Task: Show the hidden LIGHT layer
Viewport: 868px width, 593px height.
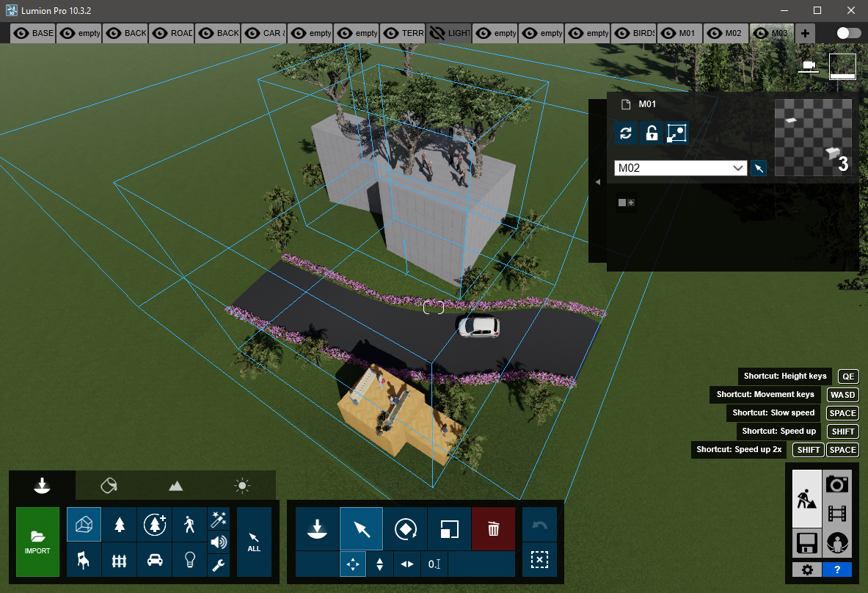Action: (437, 33)
